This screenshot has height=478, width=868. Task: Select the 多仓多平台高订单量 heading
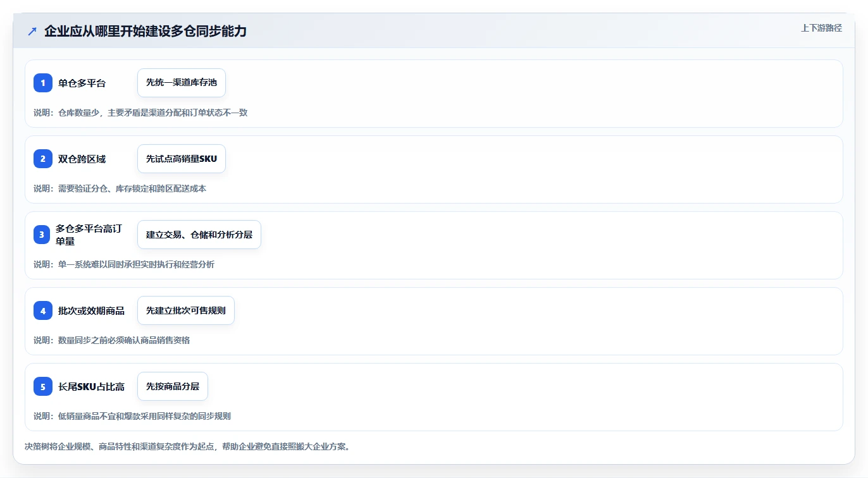(x=89, y=235)
